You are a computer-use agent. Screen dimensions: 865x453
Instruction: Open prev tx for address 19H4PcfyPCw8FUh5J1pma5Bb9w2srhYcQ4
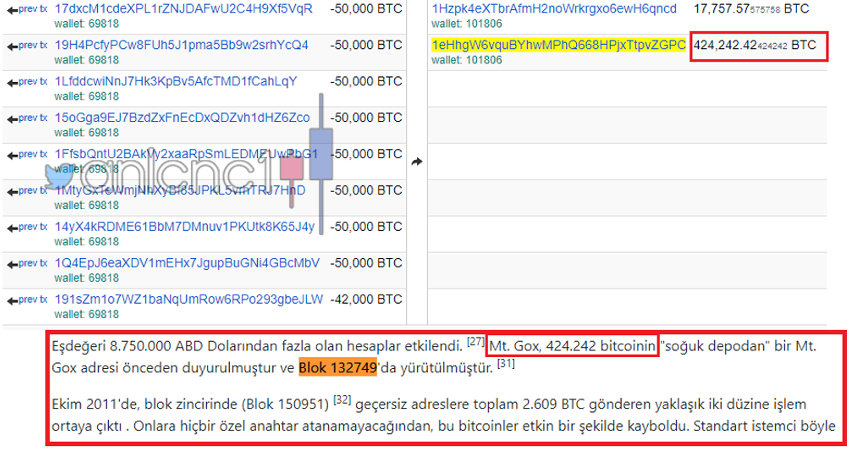pos(27,46)
